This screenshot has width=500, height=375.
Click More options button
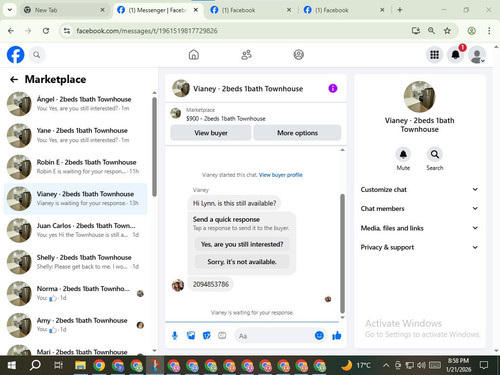click(297, 133)
